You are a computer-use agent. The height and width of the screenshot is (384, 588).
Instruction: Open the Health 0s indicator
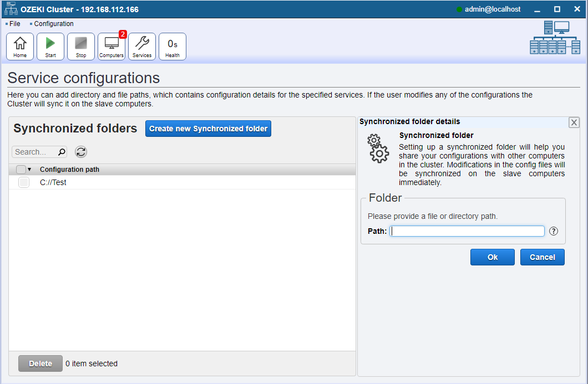(173, 47)
